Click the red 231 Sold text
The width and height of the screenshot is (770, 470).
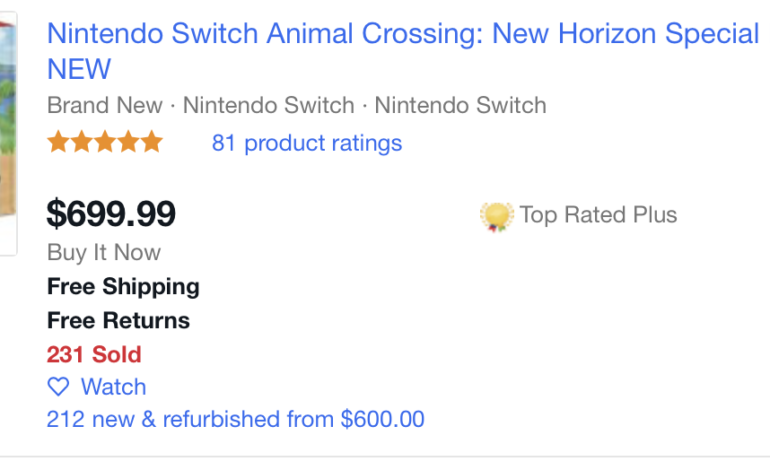coord(94,354)
